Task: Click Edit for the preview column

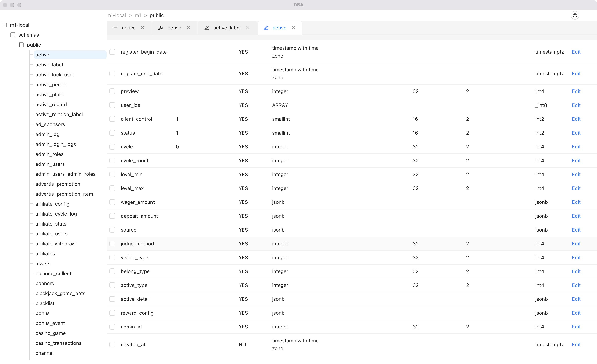Action: (576, 91)
